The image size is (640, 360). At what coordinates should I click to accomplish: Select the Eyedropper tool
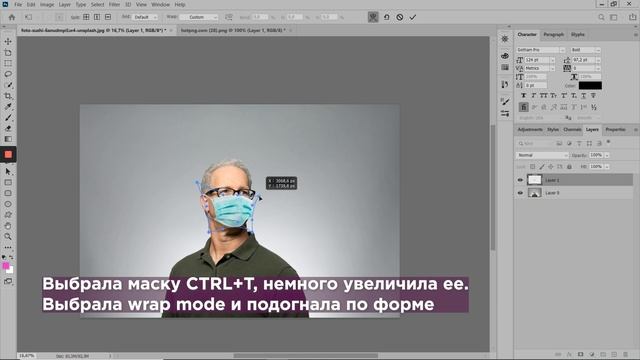pyautogui.click(x=8, y=107)
